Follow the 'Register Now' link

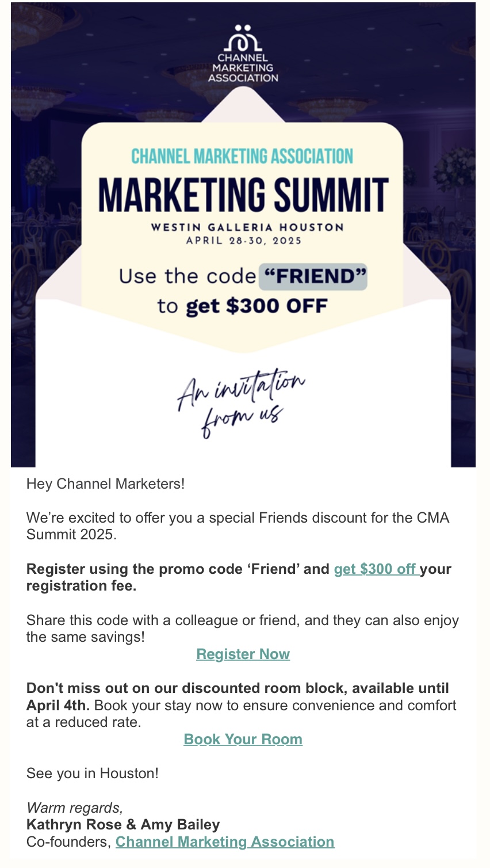(x=243, y=654)
